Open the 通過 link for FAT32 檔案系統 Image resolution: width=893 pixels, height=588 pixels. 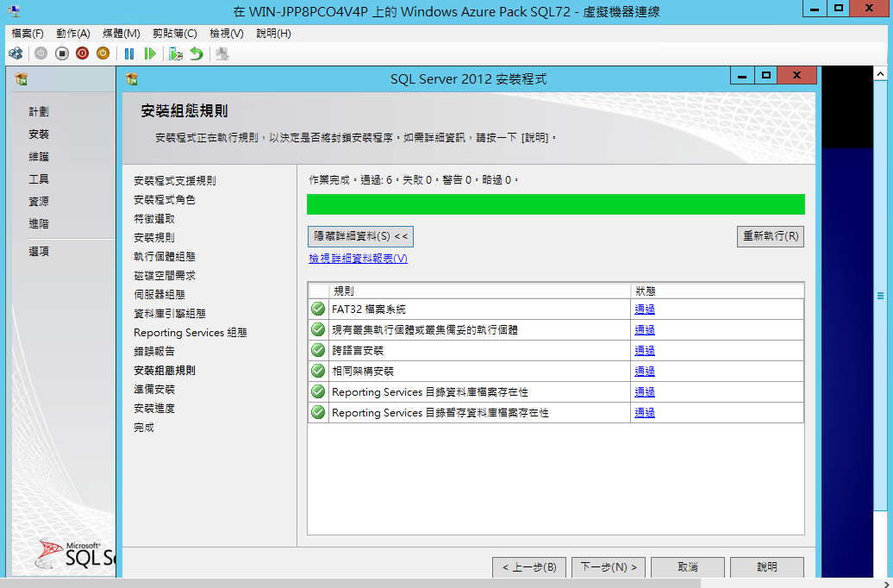[645, 310]
